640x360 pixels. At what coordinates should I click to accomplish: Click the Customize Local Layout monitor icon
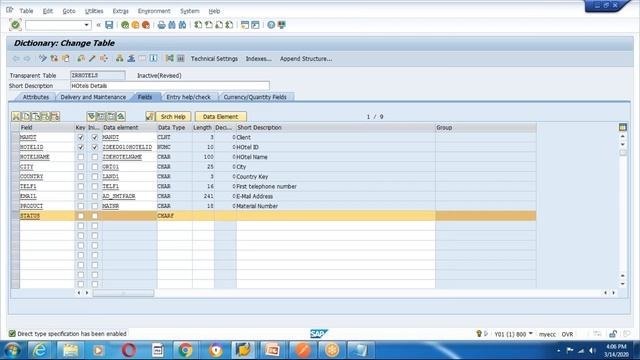coord(282,25)
